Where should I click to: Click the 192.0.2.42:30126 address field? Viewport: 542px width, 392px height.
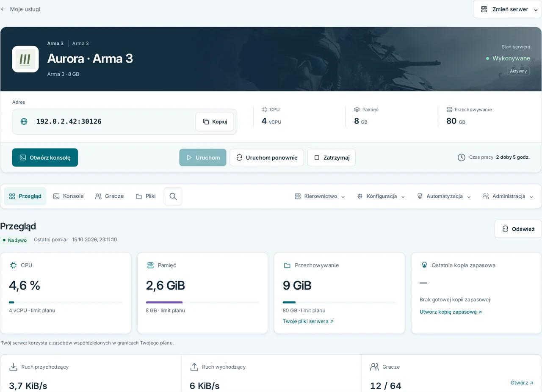(124, 121)
